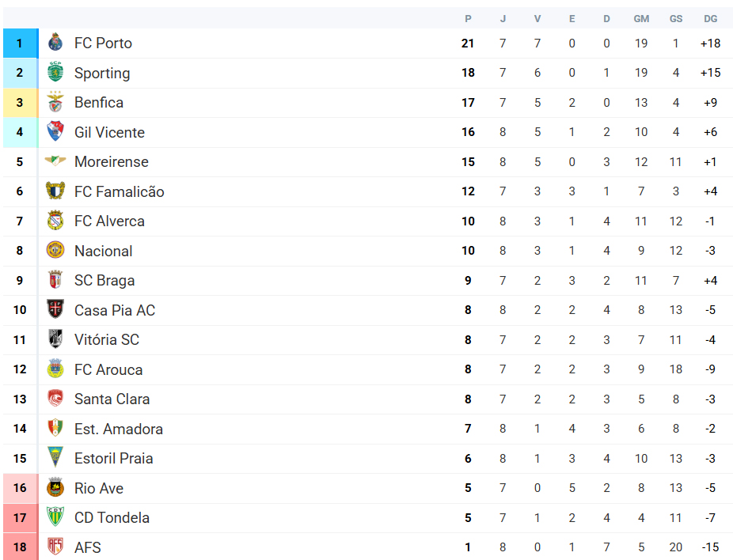
Task: Click the Rio Ave crest icon
Action: pos(55,488)
